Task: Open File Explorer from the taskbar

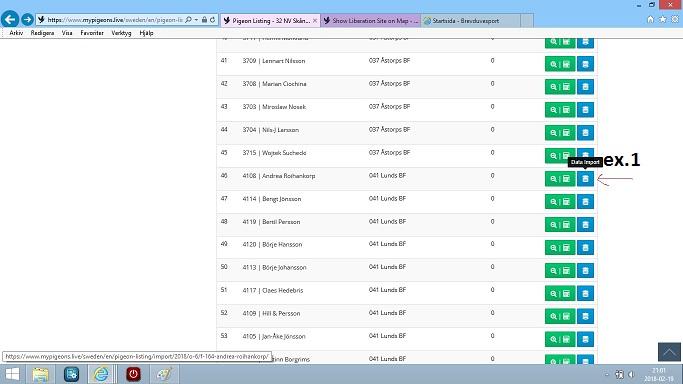Action: coord(40,374)
